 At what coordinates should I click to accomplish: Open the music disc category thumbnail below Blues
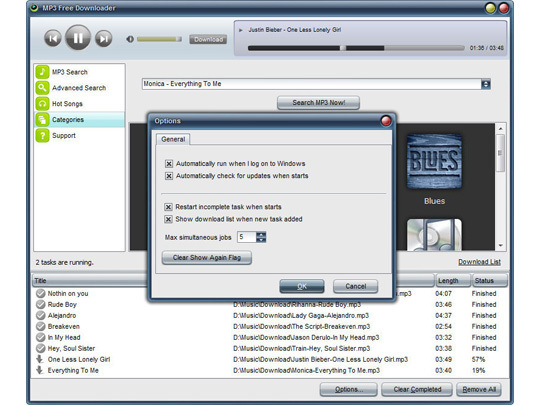tap(434, 235)
